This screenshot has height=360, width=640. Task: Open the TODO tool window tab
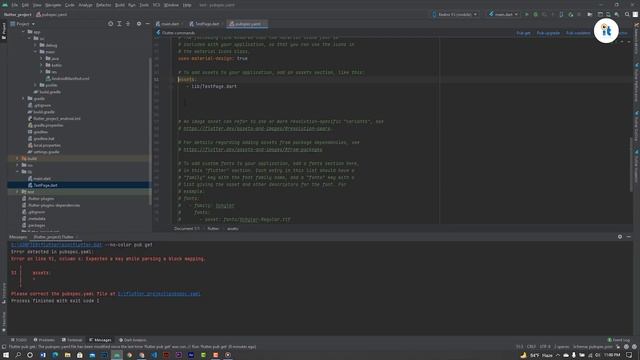[19, 340]
